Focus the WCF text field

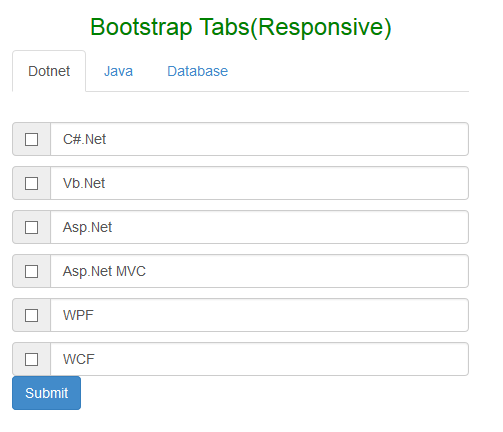pyautogui.click(x=259, y=359)
